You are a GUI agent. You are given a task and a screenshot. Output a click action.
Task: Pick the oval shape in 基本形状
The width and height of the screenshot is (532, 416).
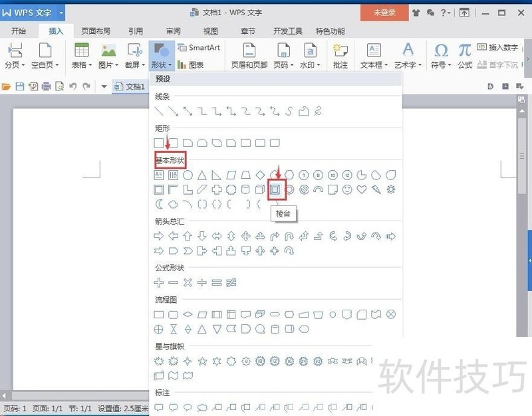tap(188, 175)
